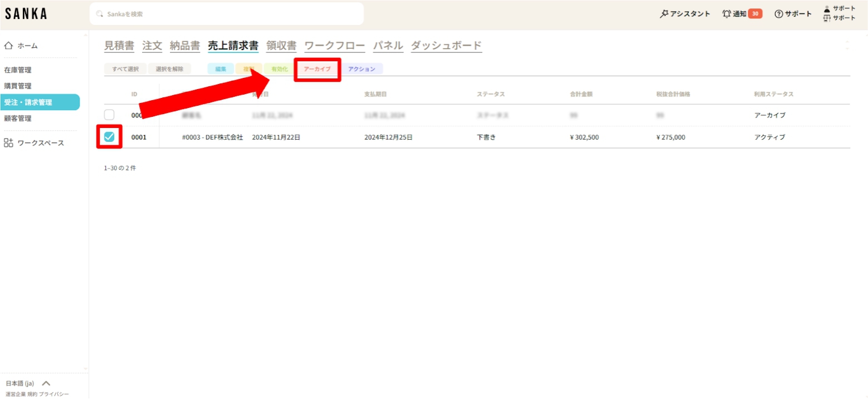
Task: Click the Support question mark icon
Action: click(779, 14)
